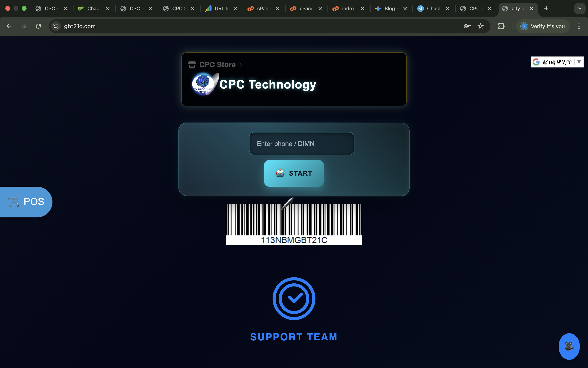Bookmark this page with the star icon
The image size is (588, 368).
point(481,26)
